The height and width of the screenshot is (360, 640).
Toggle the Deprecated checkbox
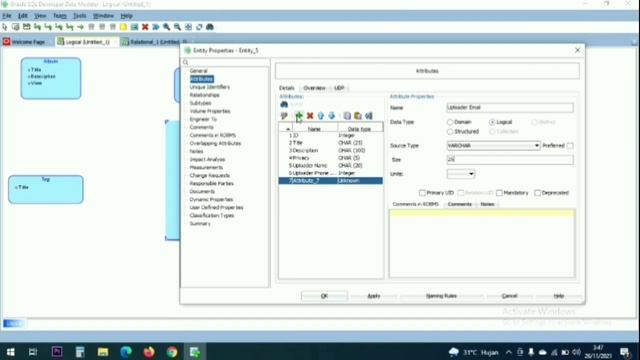(x=538, y=193)
